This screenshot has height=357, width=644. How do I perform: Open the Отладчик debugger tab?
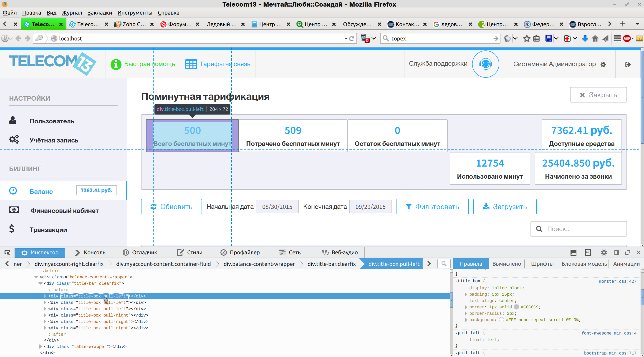[x=140, y=252]
